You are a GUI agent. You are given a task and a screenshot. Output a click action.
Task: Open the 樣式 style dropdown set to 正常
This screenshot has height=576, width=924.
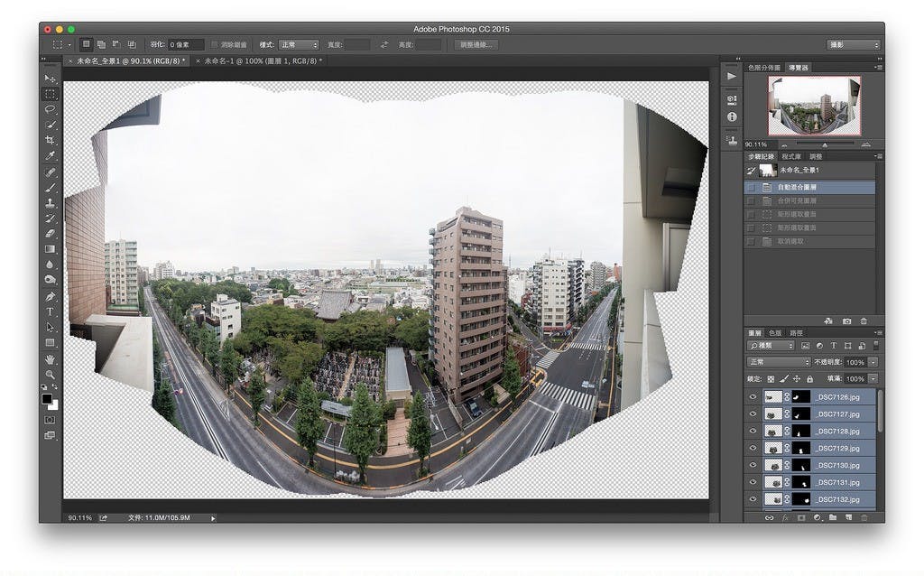300,44
